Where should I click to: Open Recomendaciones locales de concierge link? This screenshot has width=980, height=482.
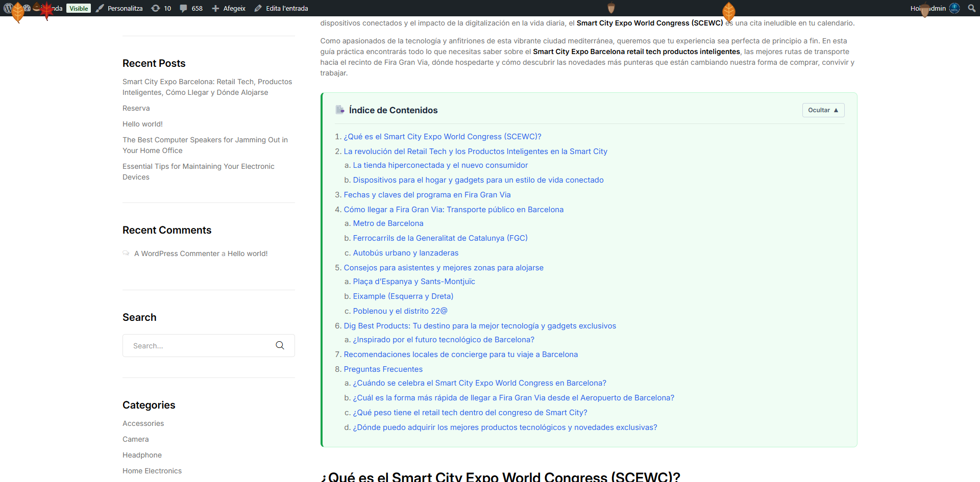pos(461,354)
